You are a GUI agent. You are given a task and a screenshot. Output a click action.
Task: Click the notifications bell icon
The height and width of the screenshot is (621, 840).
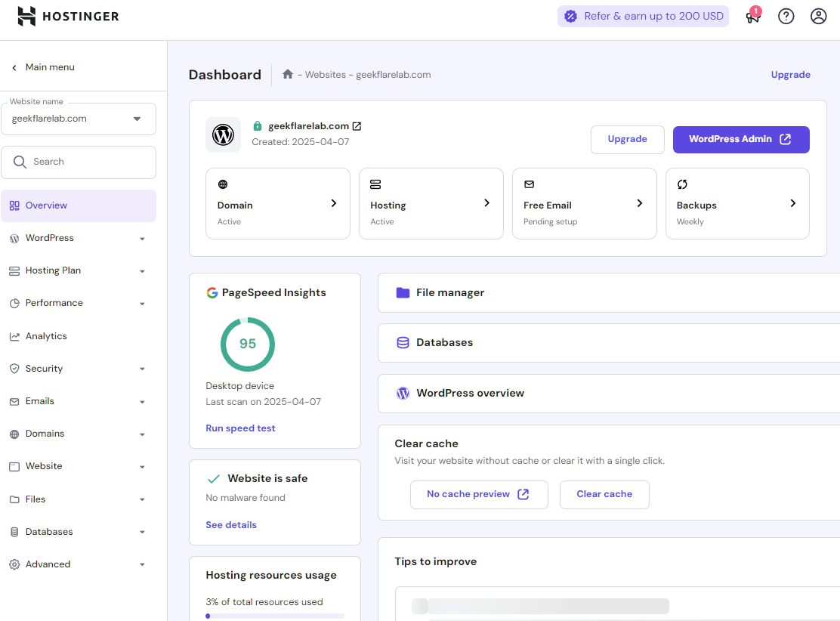752,16
